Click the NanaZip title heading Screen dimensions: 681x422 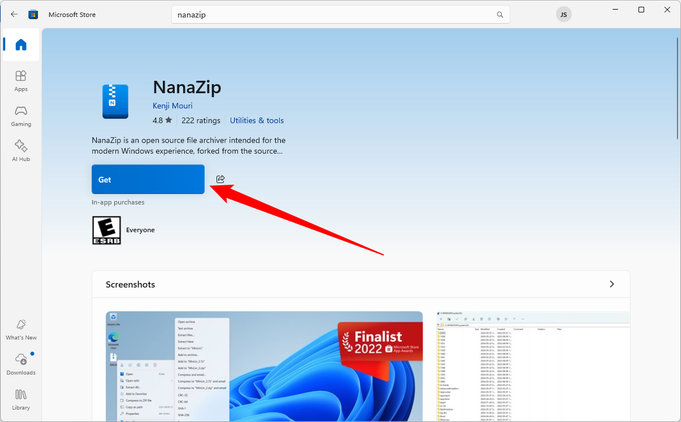pyautogui.click(x=187, y=87)
